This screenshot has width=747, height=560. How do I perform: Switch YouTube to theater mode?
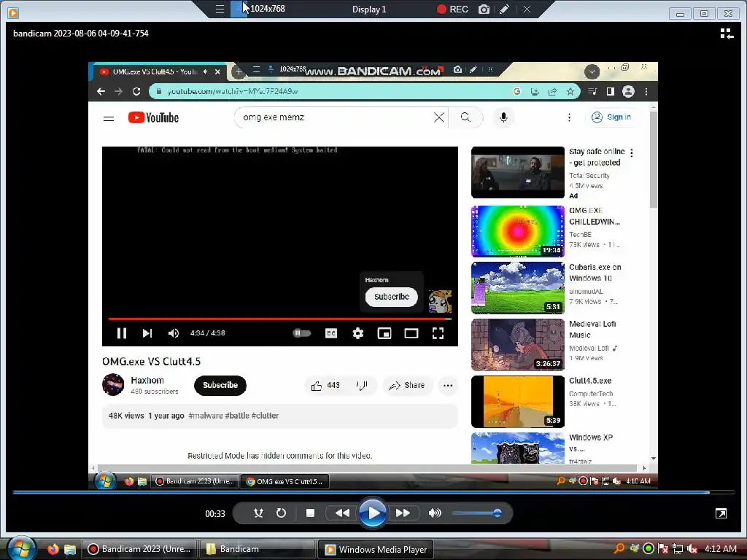pos(411,333)
